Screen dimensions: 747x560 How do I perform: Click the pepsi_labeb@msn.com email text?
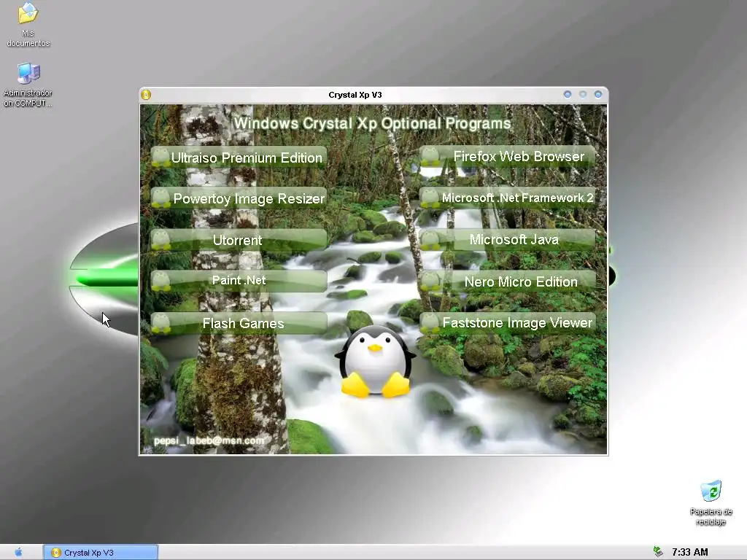click(209, 440)
